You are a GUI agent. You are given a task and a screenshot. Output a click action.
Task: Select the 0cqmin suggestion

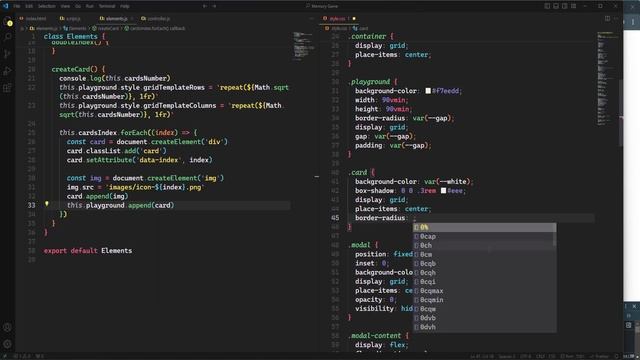tap(484, 300)
